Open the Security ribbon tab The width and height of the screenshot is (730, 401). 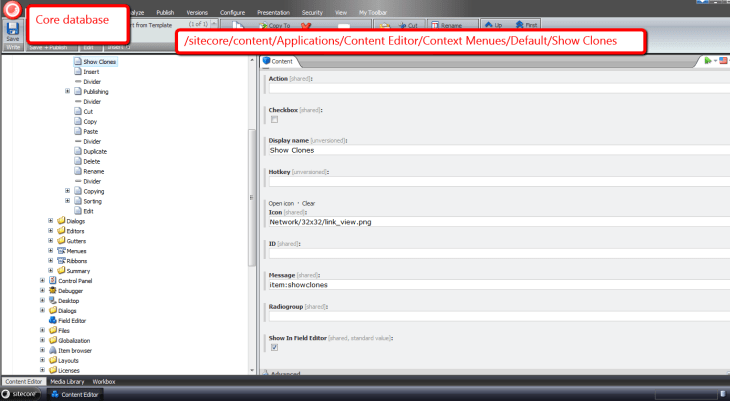click(312, 13)
